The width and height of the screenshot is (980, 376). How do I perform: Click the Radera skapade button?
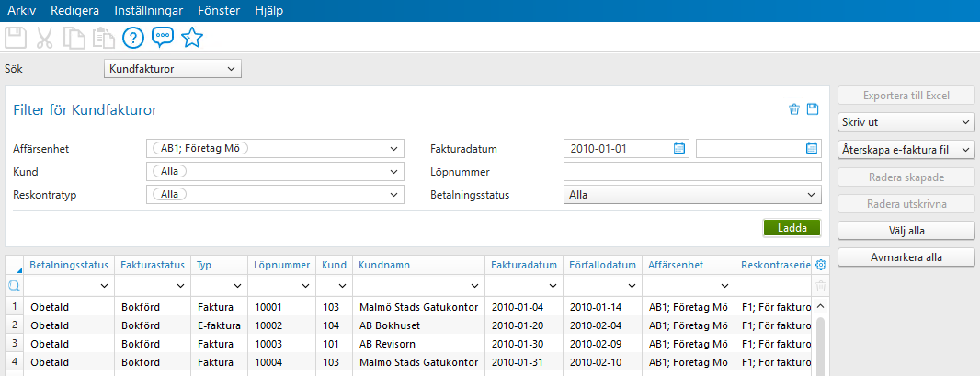pos(906,177)
